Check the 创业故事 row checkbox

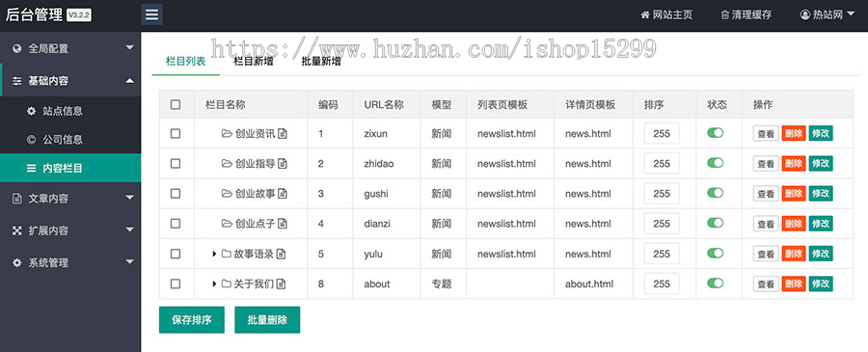click(176, 193)
